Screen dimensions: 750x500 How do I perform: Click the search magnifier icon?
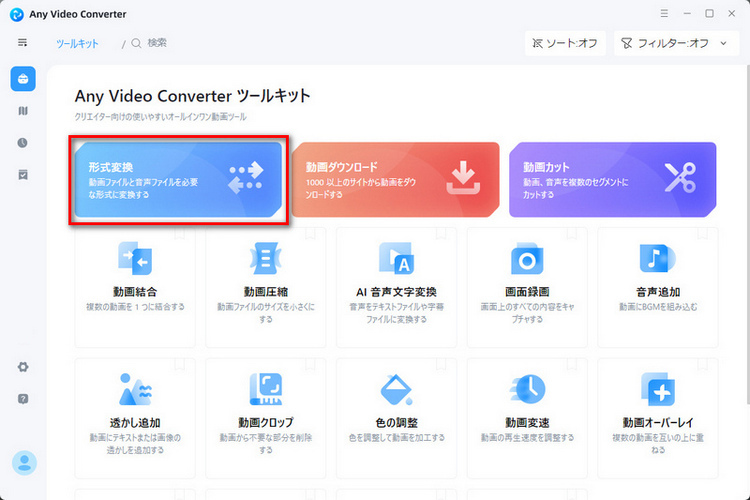click(136, 44)
